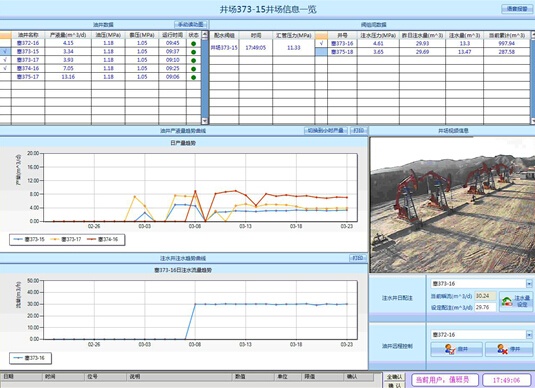Click the green status dot for well 375-17

point(193,77)
